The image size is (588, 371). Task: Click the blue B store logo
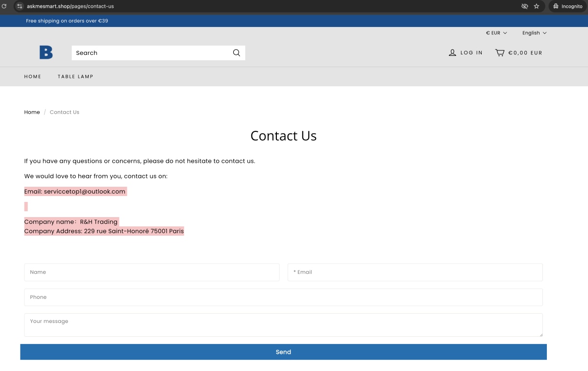(46, 52)
